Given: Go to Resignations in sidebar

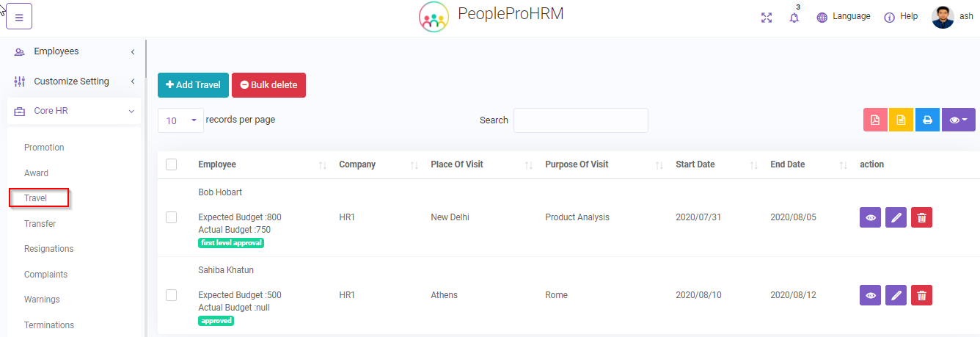Looking at the screenshot, I should pyautogui.click(x=48, y=249).
